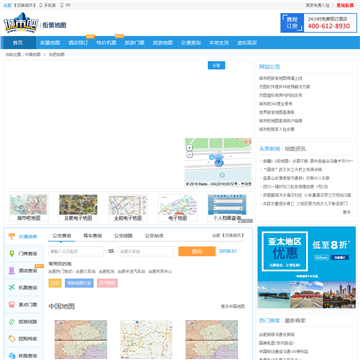Click the yellow 公交 tag button

55,283
